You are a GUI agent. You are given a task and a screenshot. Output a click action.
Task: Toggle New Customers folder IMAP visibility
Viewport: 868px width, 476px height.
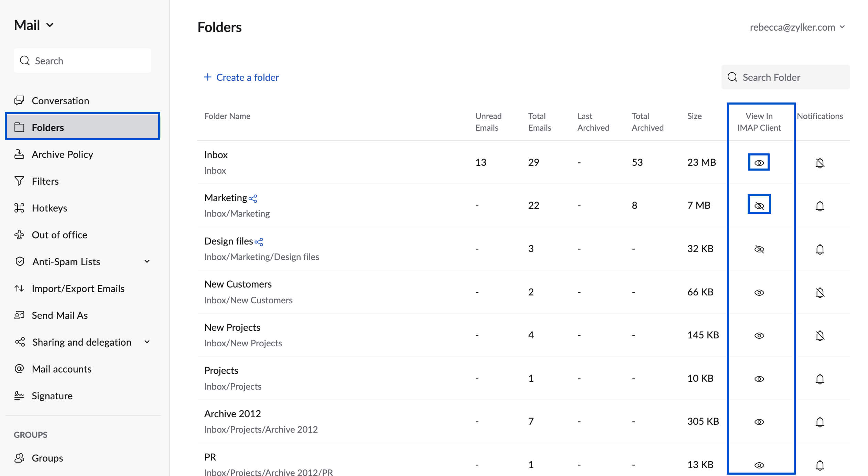(x=760, y=291)
